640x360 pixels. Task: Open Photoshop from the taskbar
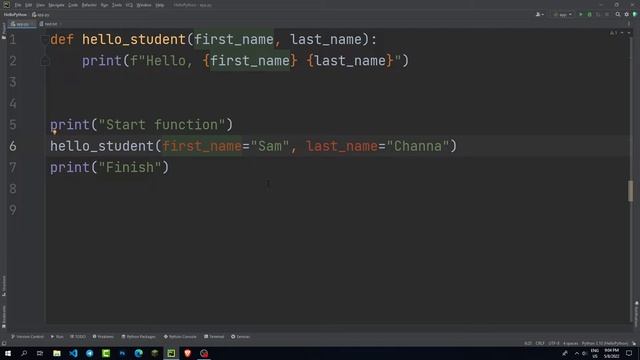pos(122,353)
